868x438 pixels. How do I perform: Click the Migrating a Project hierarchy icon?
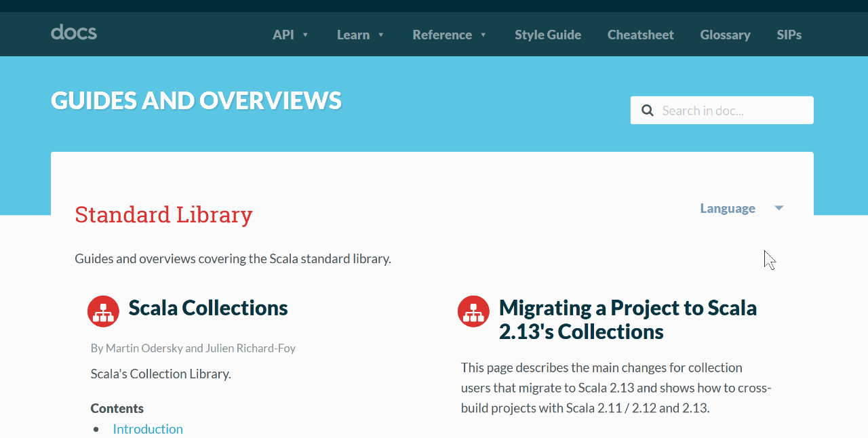point(473,311)
